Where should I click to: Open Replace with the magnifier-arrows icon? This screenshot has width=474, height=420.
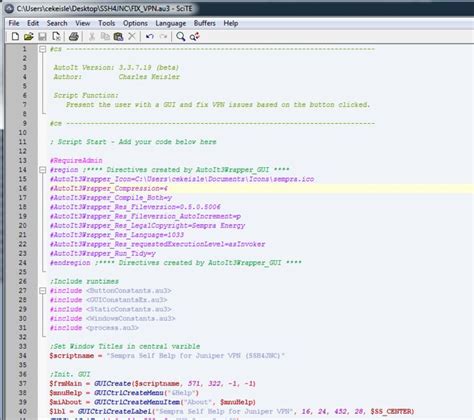pos(195,36)
